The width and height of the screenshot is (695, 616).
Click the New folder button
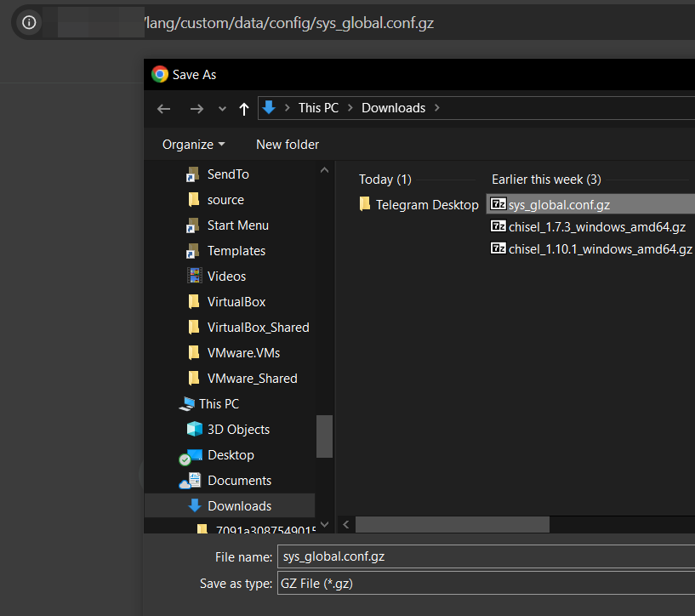(x=288, y=145)
